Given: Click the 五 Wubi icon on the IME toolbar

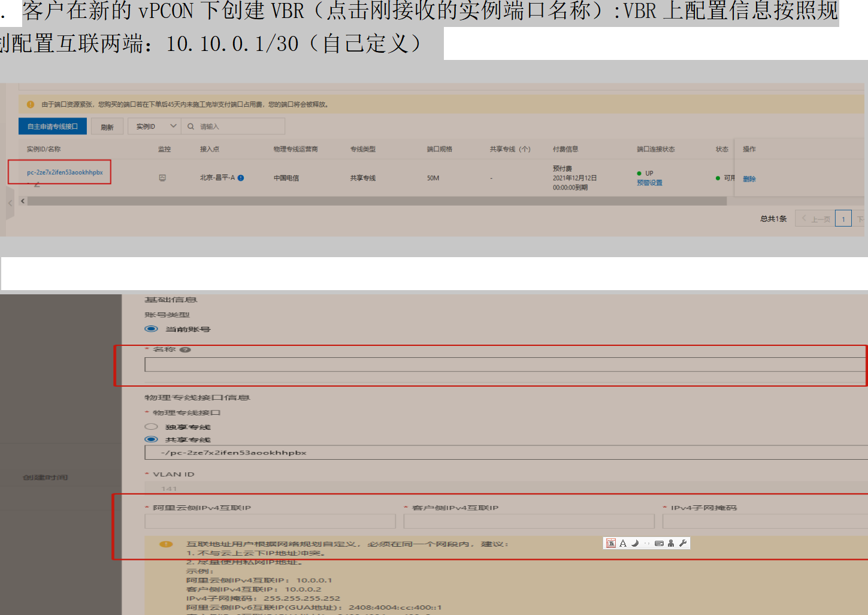Looking at the screenshot, I should click(x=611, y=543).
